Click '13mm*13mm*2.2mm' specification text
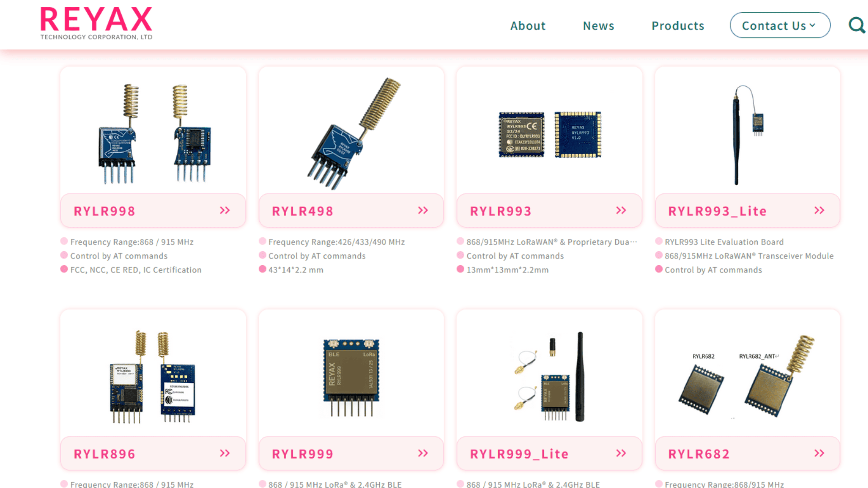 point(507,270)
